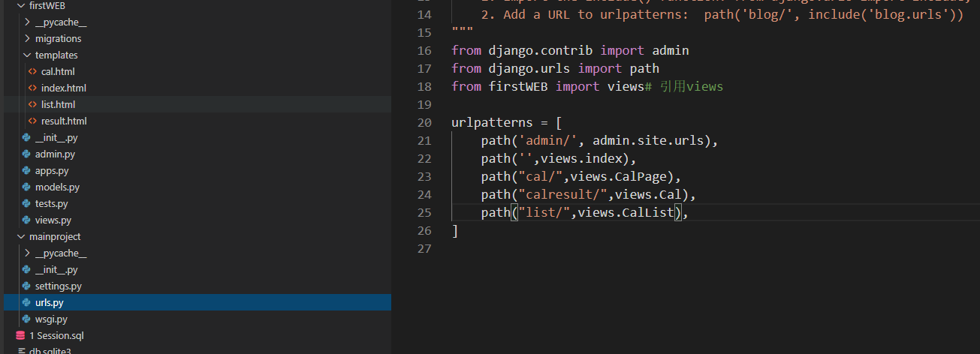
Task: Click the Python icon beside apps.py
Action: pyautogui.click(x=26, y=171)
